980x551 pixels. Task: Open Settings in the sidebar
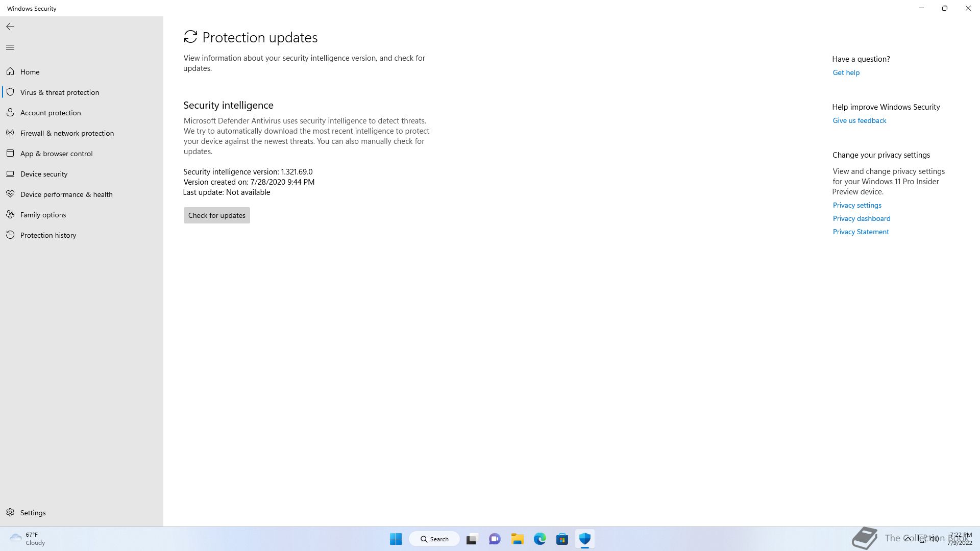tap(33, 513)
